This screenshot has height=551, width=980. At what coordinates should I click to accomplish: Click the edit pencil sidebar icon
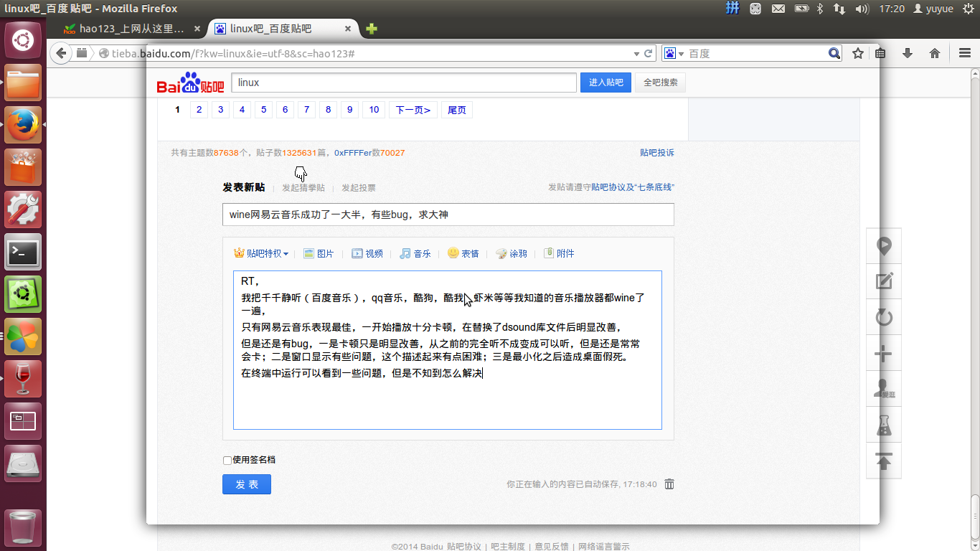[x=884, y=281]
